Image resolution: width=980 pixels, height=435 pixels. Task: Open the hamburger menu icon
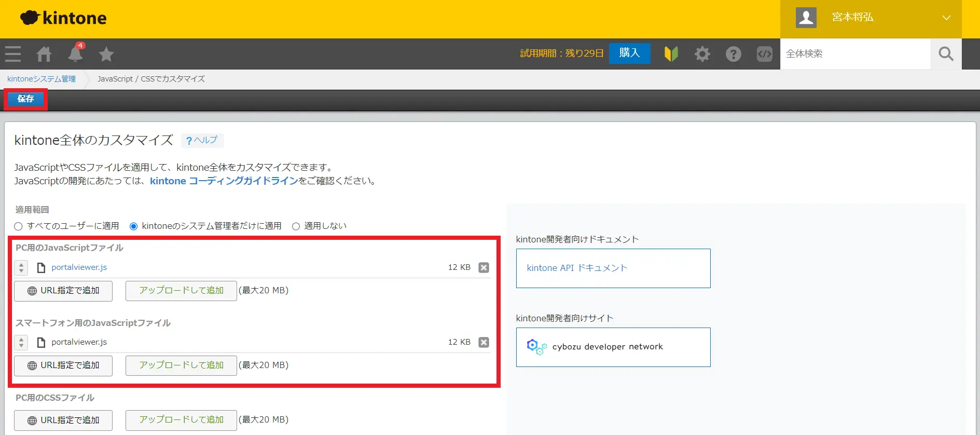point(13,54)
